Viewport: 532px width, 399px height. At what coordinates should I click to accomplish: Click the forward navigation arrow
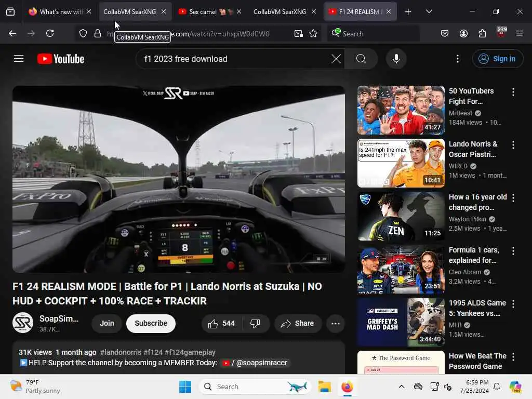pos(31,33)
